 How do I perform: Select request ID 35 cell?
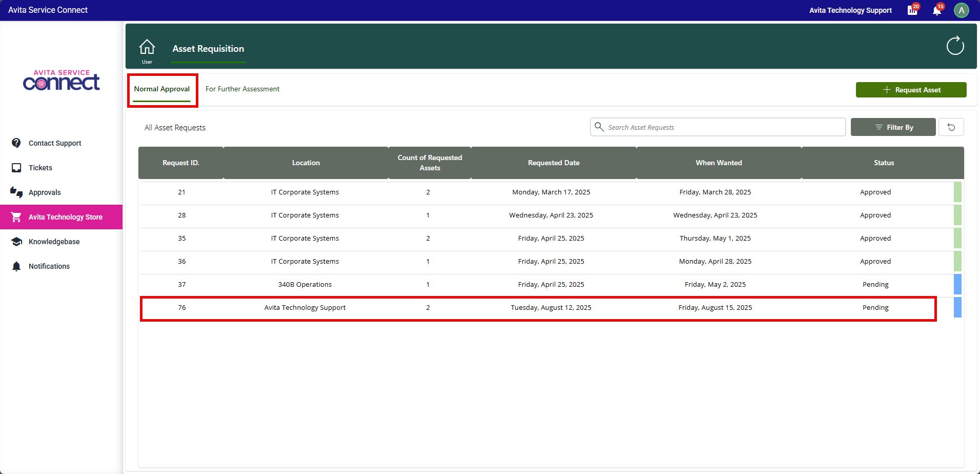pyautogui.click(x=182, y=238)
